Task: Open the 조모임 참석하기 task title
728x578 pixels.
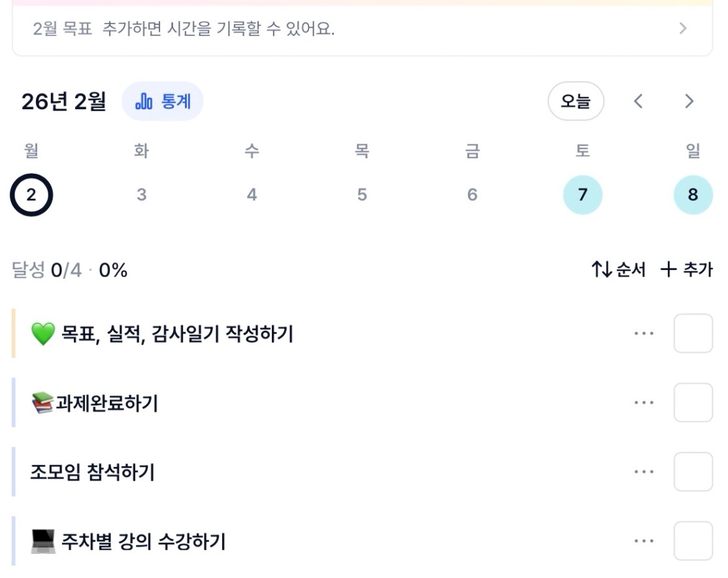Action: [x=92, y=472]
